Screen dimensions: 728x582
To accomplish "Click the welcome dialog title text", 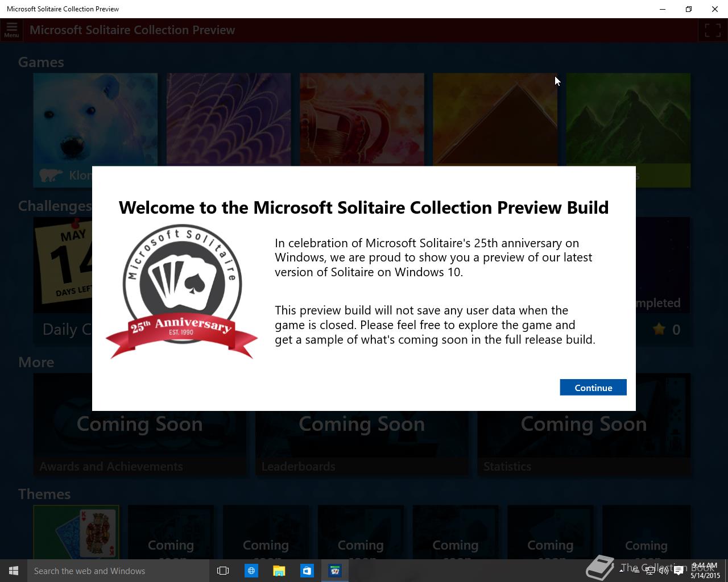I will (364, 207).
